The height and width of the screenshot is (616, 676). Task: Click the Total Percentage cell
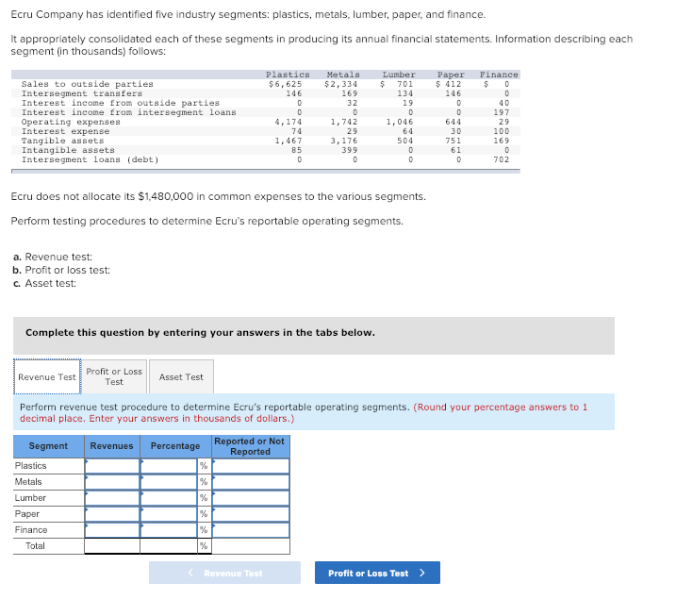pos(169,546)
